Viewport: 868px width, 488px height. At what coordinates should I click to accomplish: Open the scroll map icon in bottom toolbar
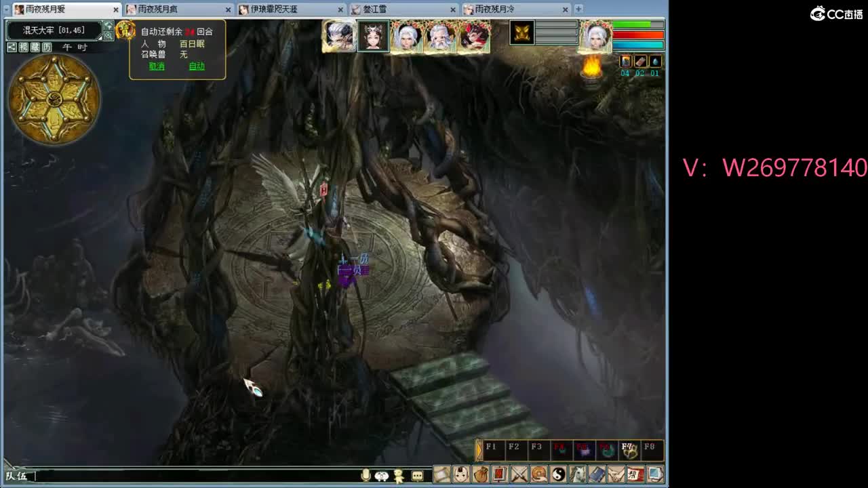point(441,474)
